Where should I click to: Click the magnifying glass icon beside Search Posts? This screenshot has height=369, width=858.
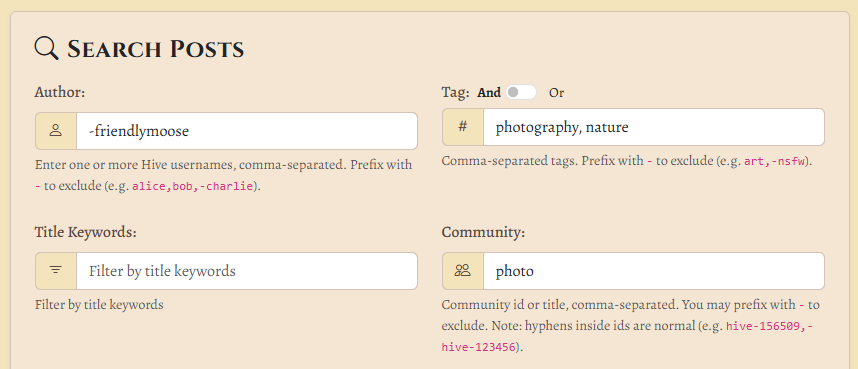pos(46,48)
